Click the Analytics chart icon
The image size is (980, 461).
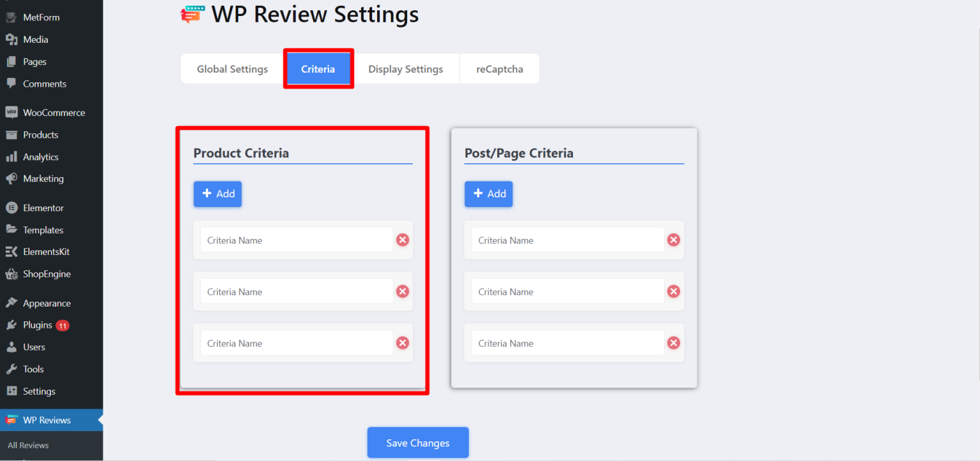[13, 156]
